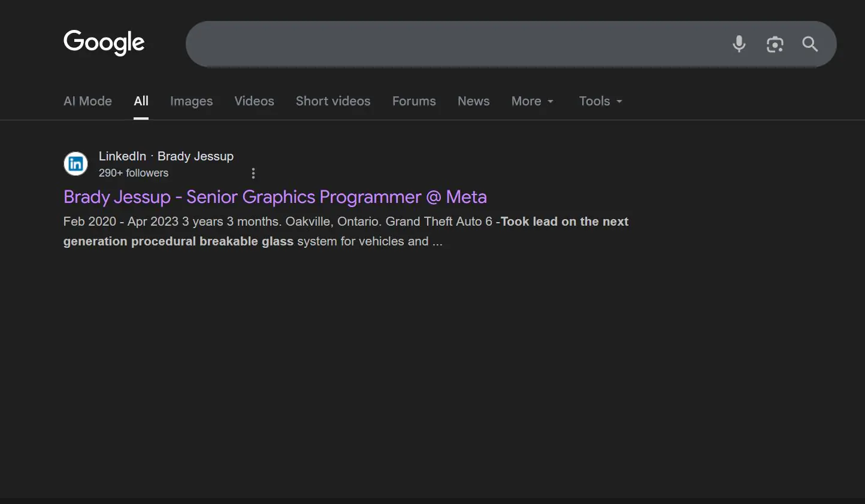Show Short videos results
This screenshot has height=504, width=865.
pos(333,101)
